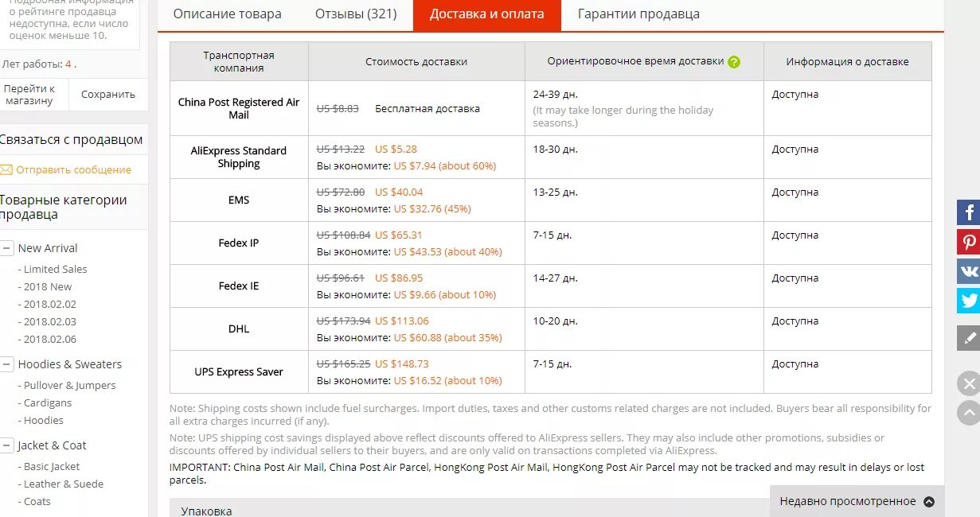Click the US $86.95 price
Image resolution: width=980 pixels, height=517 pixels.
[399, 278]
